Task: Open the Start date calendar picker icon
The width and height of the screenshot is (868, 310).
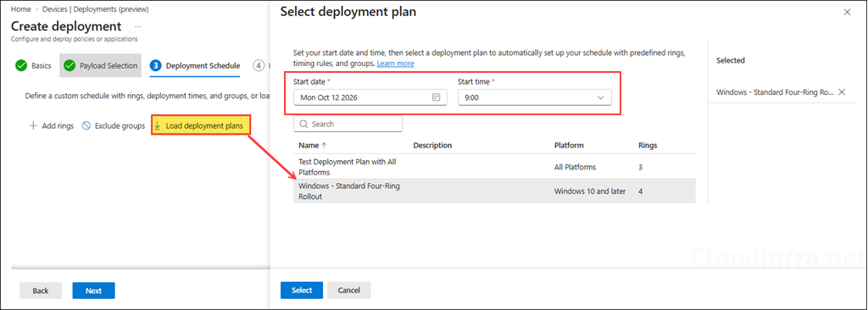Action: tap(436, 97)
